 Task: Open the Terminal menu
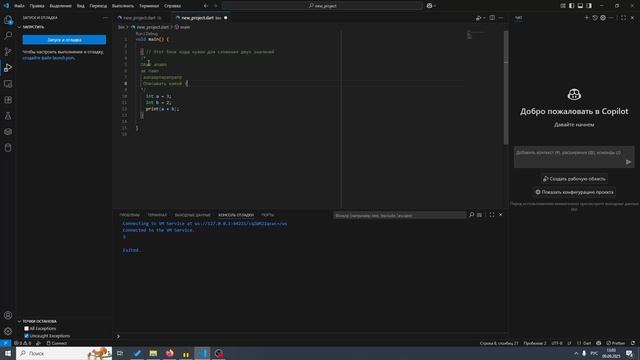click(x=149, y=6)
